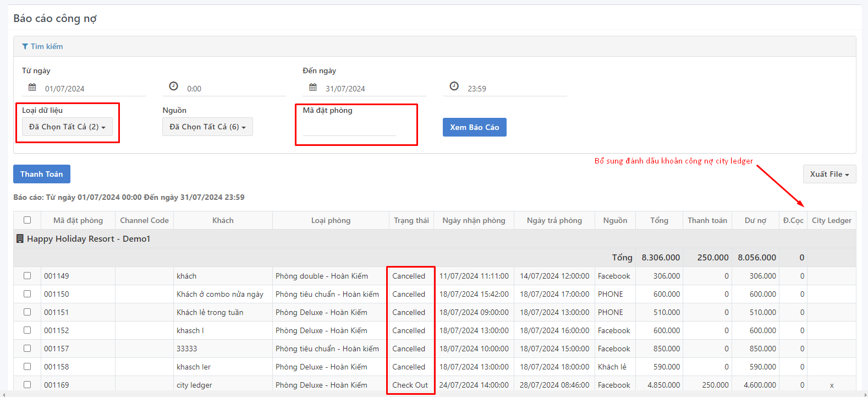Click the Check Out status for 001169
Viewport: 868px width, 397px height.
pyautogui.click(x=410, y=385)
